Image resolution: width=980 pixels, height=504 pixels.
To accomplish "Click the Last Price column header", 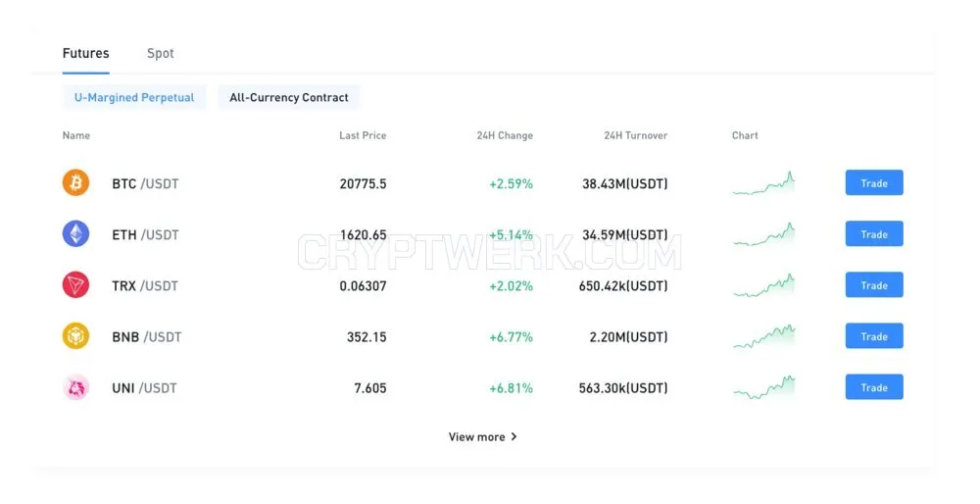I will (x=363, y=135).
